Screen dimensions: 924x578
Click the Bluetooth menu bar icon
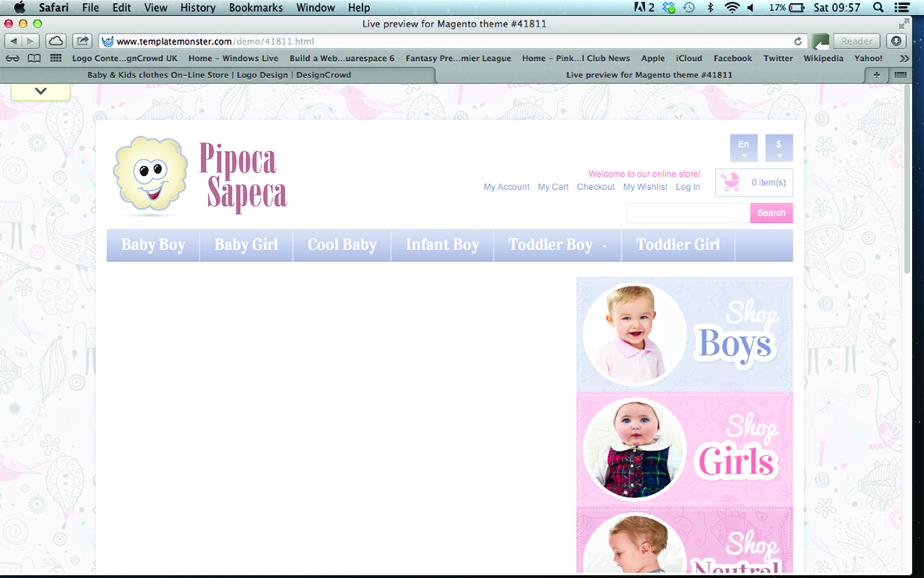[x=710, y=8]
